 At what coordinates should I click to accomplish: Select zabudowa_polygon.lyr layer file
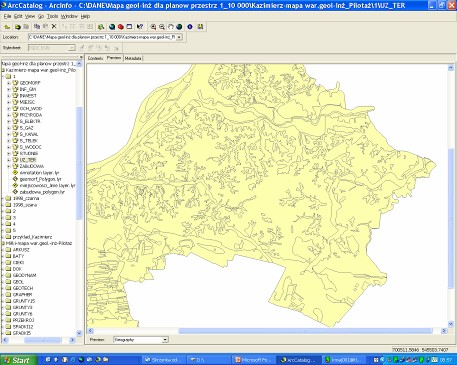42,192
